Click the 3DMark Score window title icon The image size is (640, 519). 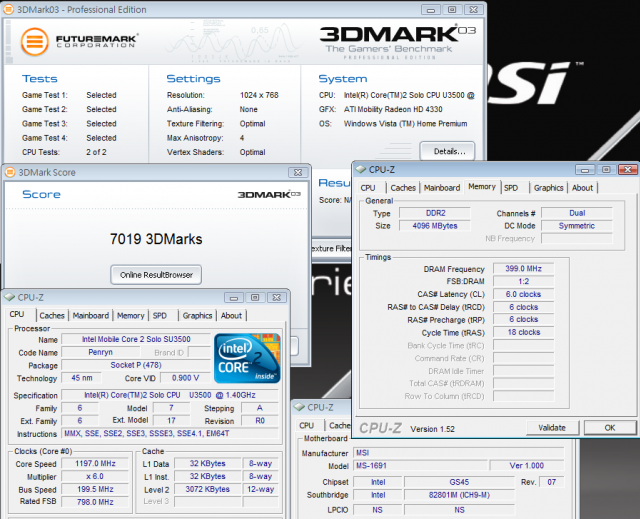[10, 172]
